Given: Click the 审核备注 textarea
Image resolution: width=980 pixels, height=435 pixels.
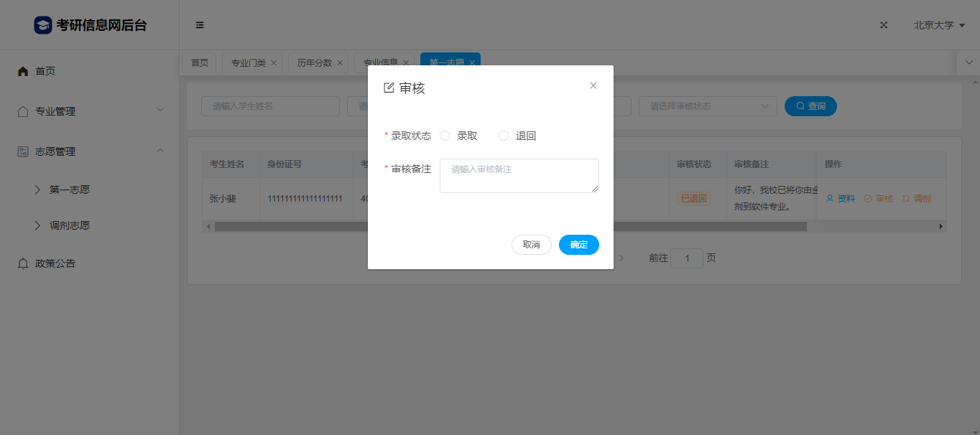Looking at the screenshot, I should point(519,176).
